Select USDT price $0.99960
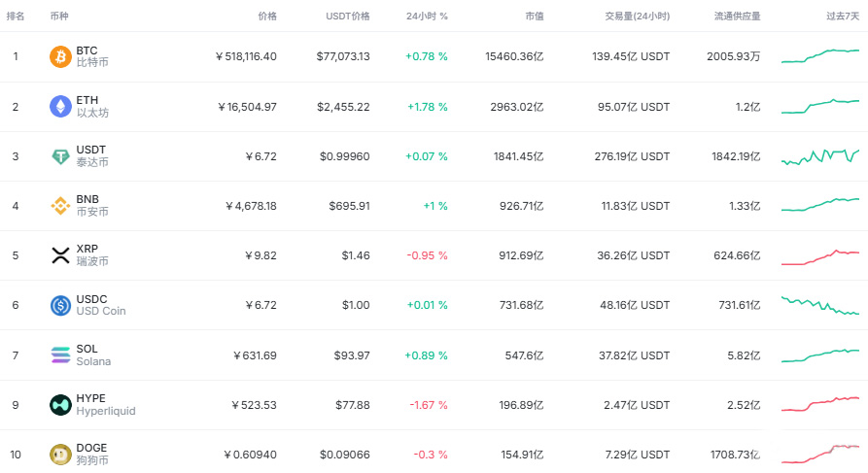Viewport: 868px width, 473px height. point(345,156)
